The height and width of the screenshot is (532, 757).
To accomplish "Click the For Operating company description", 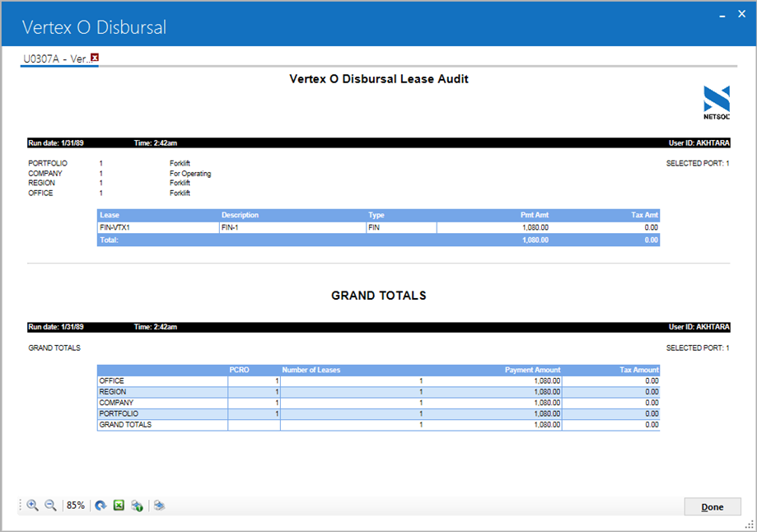I will pyautogui.click(x=190, y=173).
